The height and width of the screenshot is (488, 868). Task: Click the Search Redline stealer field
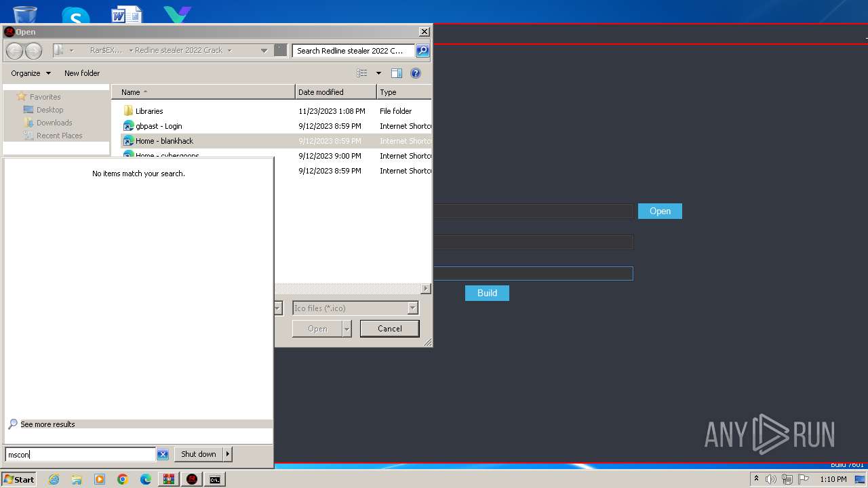pos(353,50)
